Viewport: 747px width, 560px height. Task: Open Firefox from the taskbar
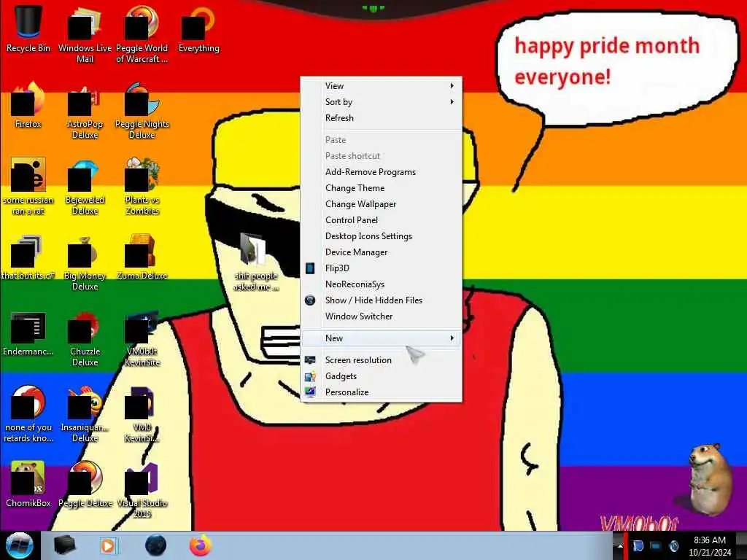[x=201, y=545]
